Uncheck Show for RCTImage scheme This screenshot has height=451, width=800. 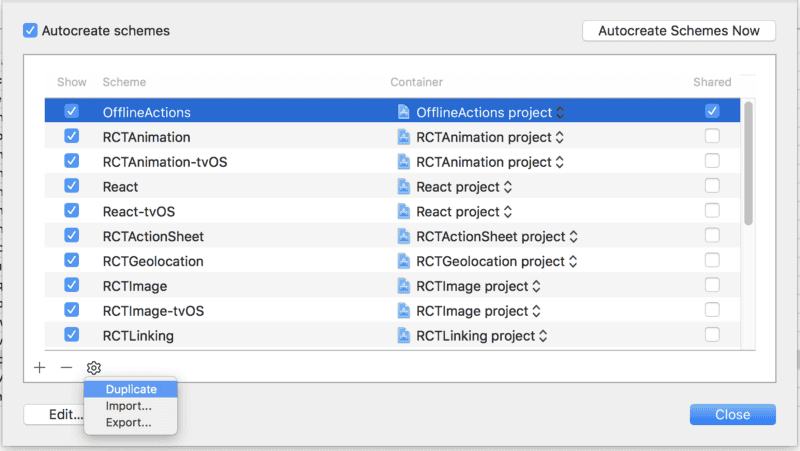(71, 285)
